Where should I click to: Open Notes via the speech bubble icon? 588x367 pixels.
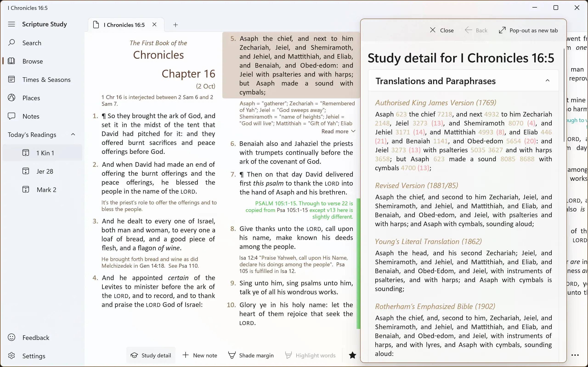tap(11, 116)
